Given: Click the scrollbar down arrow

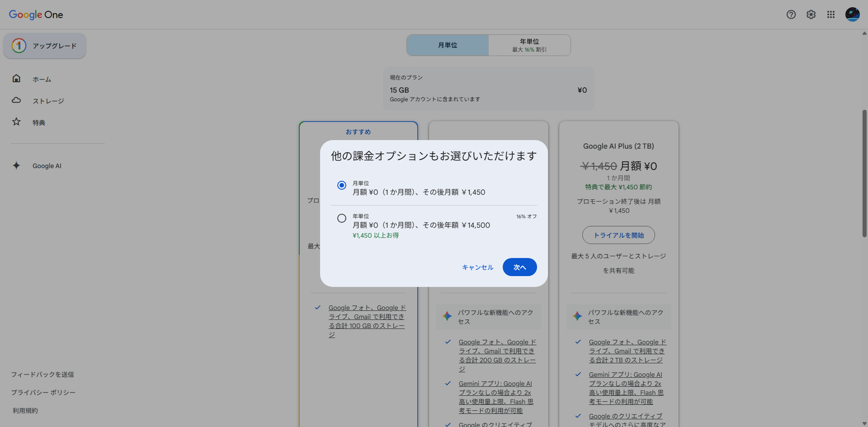Looking at the screenshot, I should [864, 424].
